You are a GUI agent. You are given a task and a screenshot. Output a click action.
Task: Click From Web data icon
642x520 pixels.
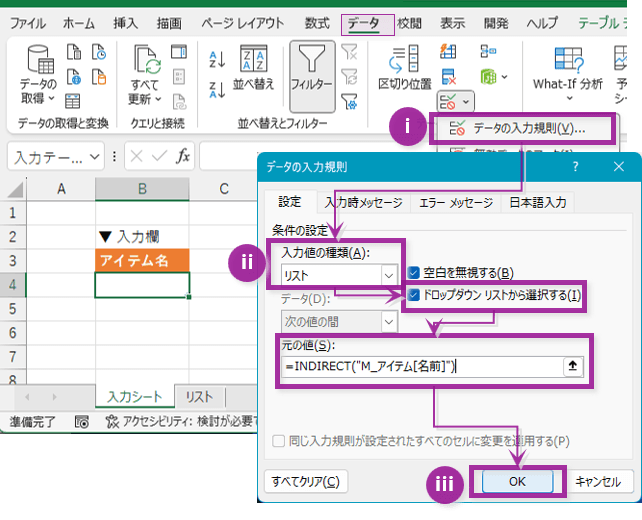point(74,77)
